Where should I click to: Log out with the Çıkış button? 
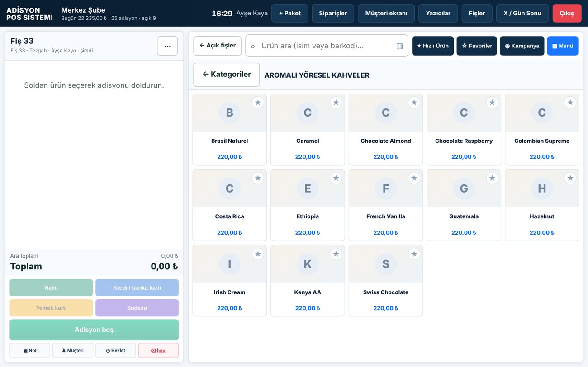coord(567,13)
